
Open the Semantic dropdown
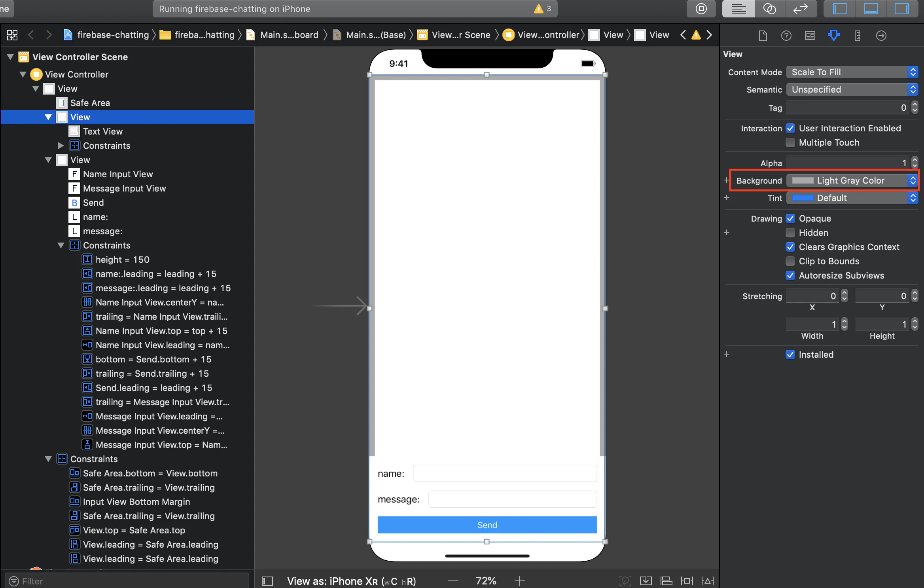tap(852, 89)
